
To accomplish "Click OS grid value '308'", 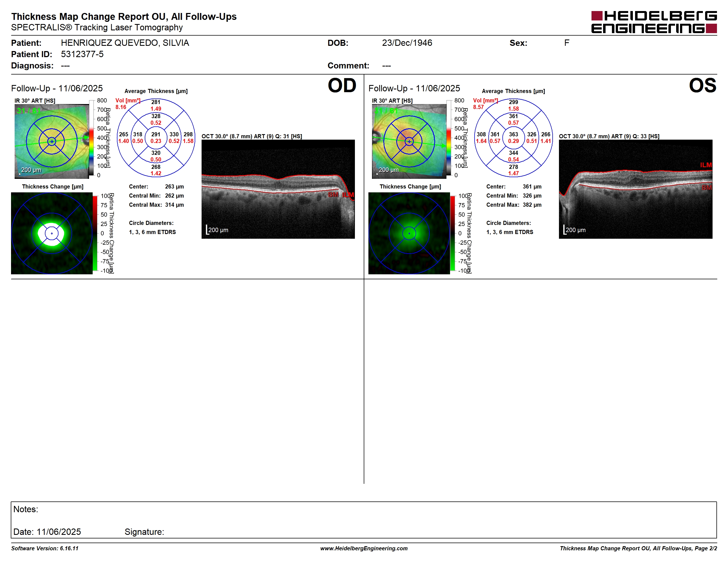I will [481, 134].
